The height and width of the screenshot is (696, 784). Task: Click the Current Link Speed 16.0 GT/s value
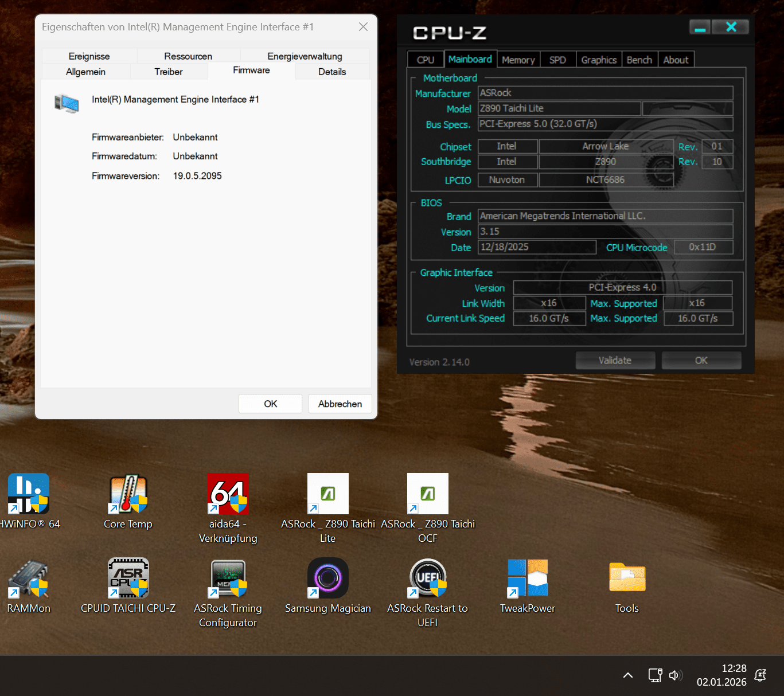[x=549, y=318]
